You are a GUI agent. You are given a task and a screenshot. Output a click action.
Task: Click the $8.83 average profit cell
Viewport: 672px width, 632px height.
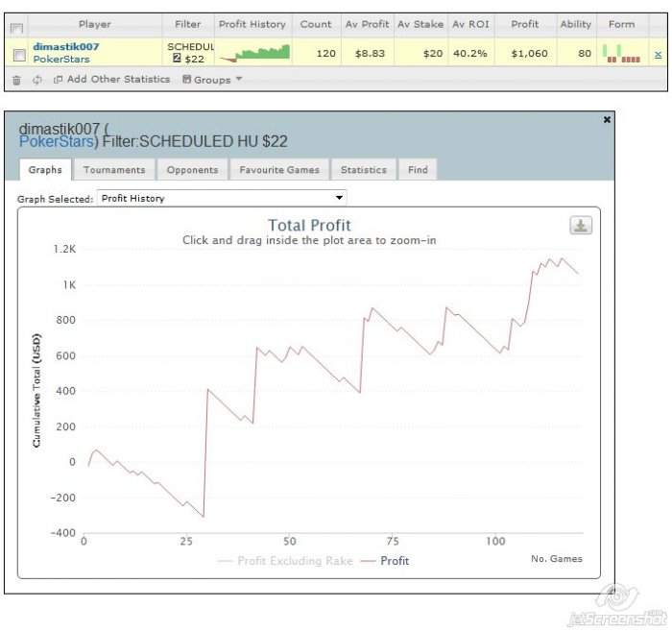[370, 54]
